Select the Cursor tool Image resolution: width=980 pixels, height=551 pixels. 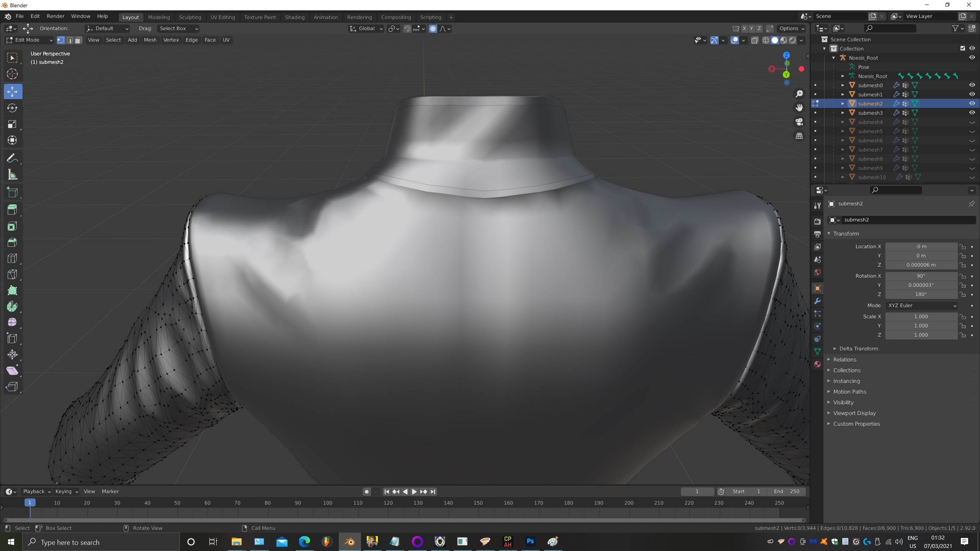(x=12, y=74)
